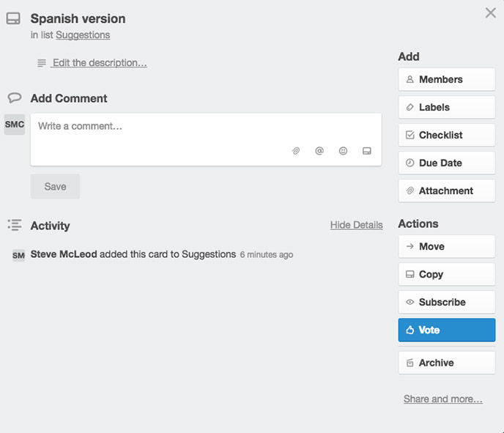Hide Details in the Activity section
Viewport: 504px width, 433px height.
click(356, 225)
